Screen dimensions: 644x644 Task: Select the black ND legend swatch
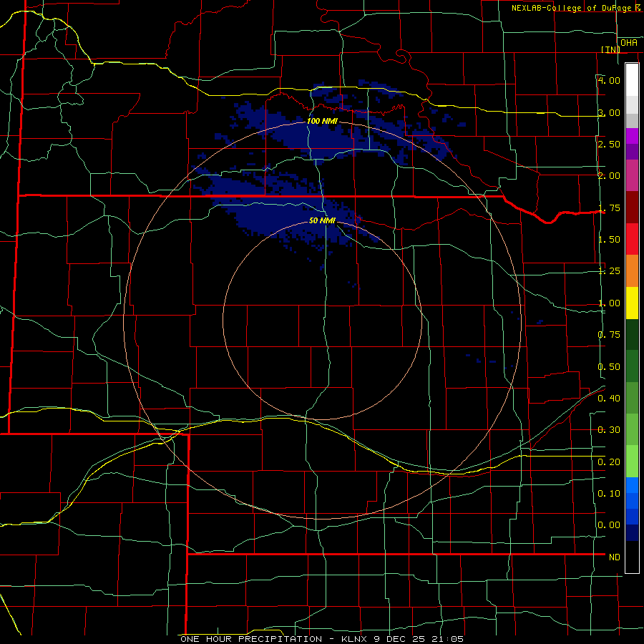pyautogui.click(x=632, y=557)
